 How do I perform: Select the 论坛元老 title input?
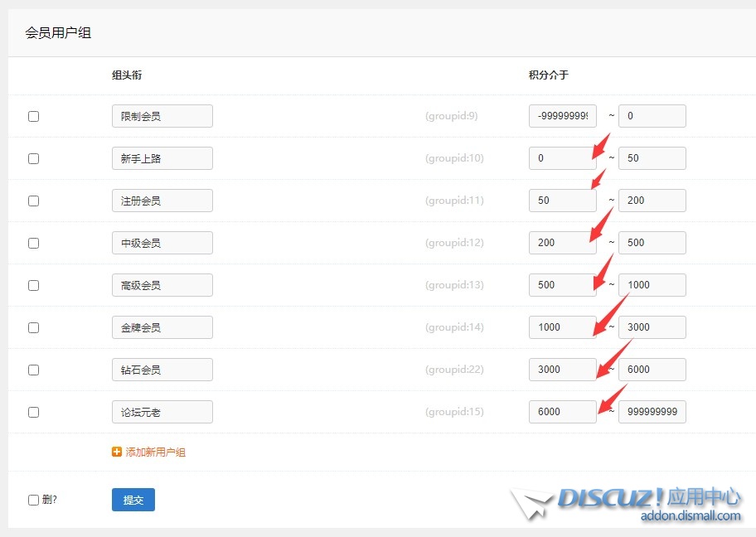click(162, 412)
